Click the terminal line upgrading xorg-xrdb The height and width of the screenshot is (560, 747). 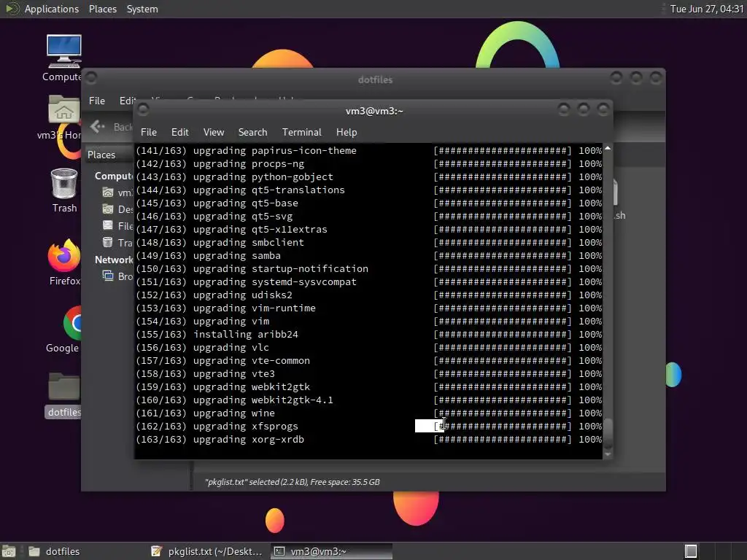click(368, 439)
